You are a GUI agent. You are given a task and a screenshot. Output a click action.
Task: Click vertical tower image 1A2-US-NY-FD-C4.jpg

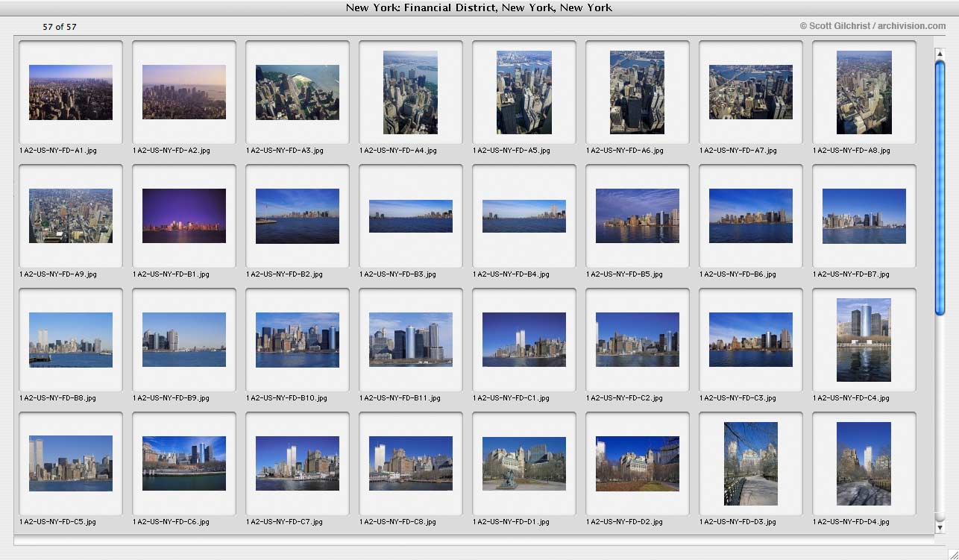pyautogui.click(x=864, y=340)
